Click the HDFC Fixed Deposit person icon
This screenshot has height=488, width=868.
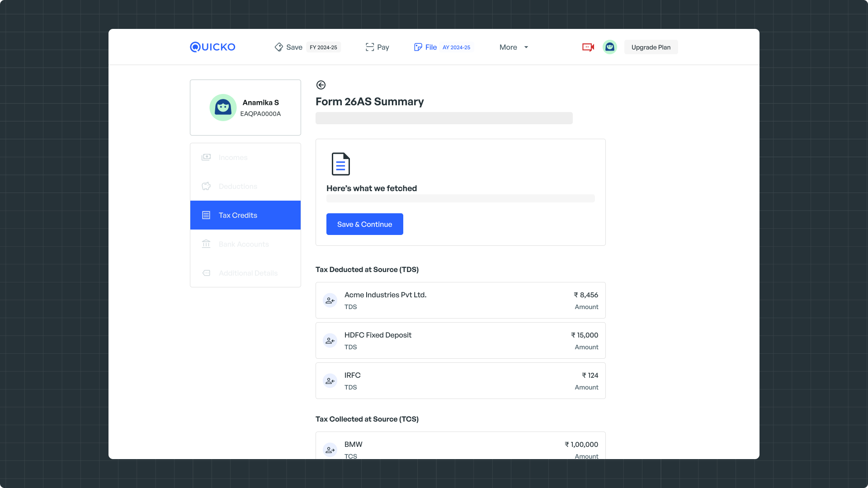[330, 341]
